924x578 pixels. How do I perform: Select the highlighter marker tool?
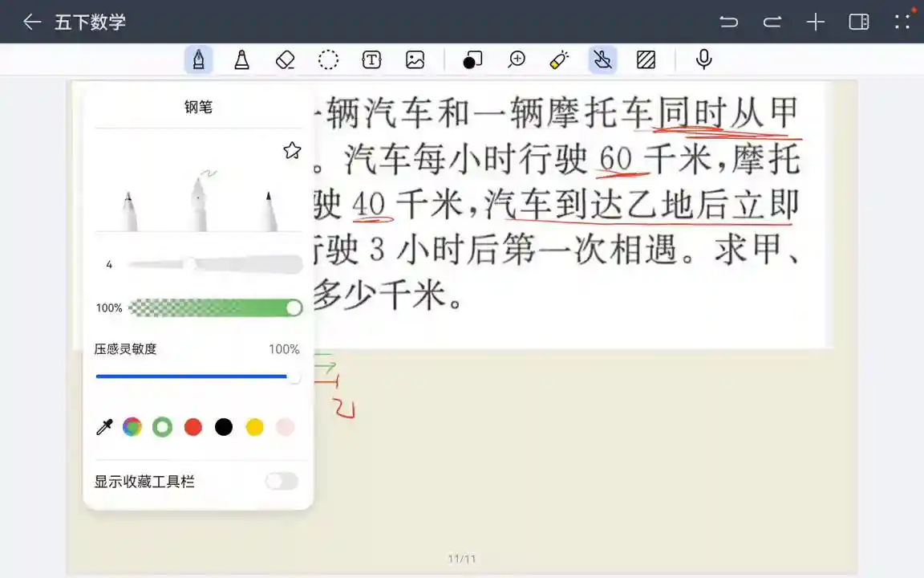point(241,59)
